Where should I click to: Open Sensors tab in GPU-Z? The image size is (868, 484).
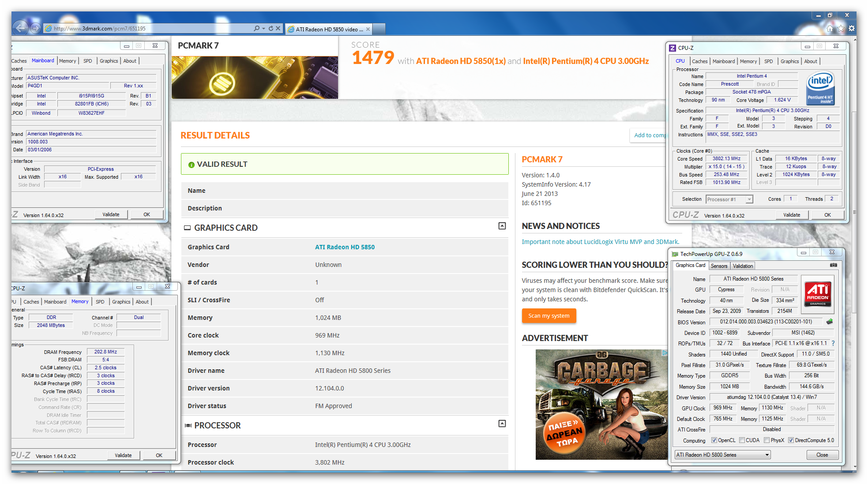719,266
